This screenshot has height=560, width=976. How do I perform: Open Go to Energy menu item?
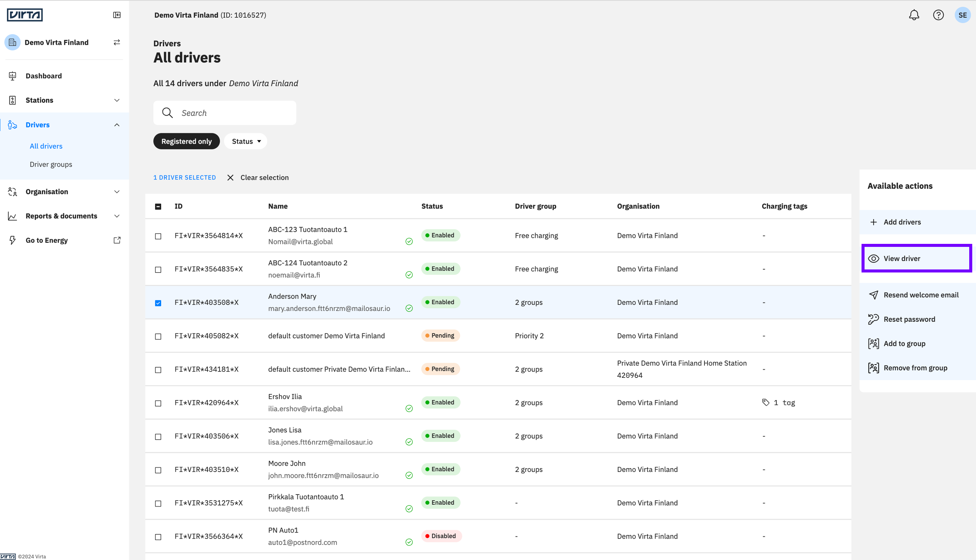coord(65,240)
